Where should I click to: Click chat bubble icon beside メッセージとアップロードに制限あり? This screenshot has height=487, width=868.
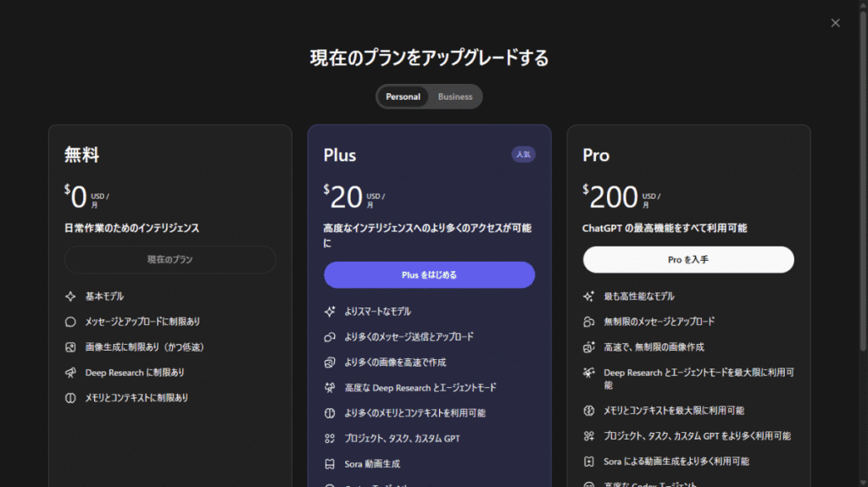(70, 322)
